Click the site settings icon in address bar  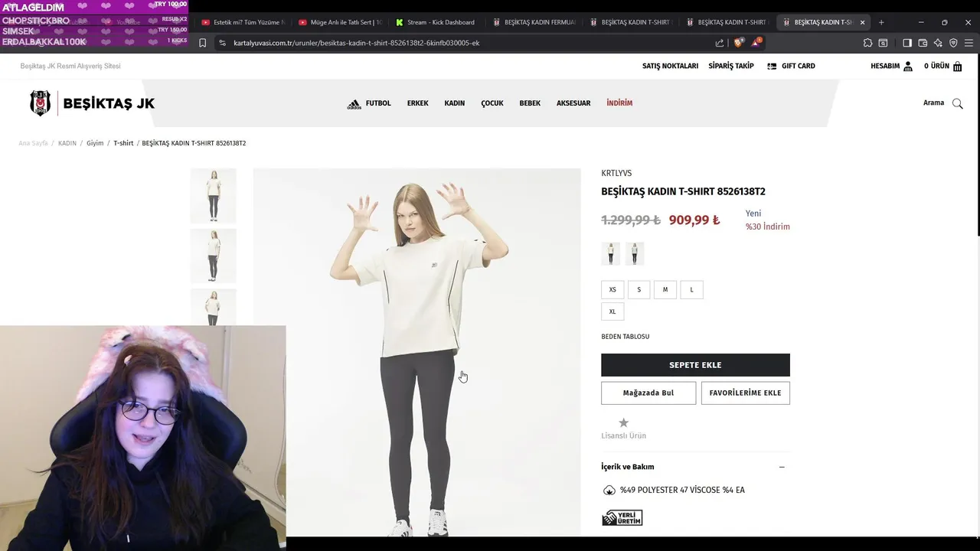tap(222, 43)
